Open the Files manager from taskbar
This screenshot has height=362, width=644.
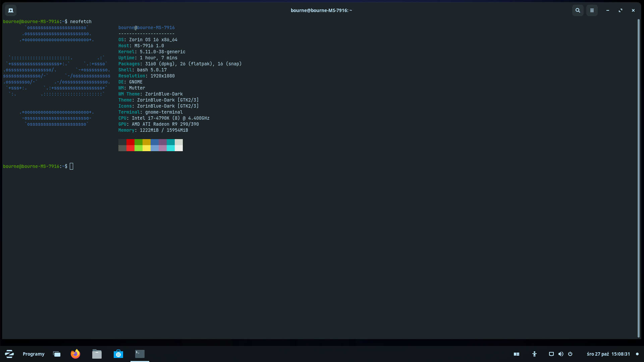[x=97, y=354]
